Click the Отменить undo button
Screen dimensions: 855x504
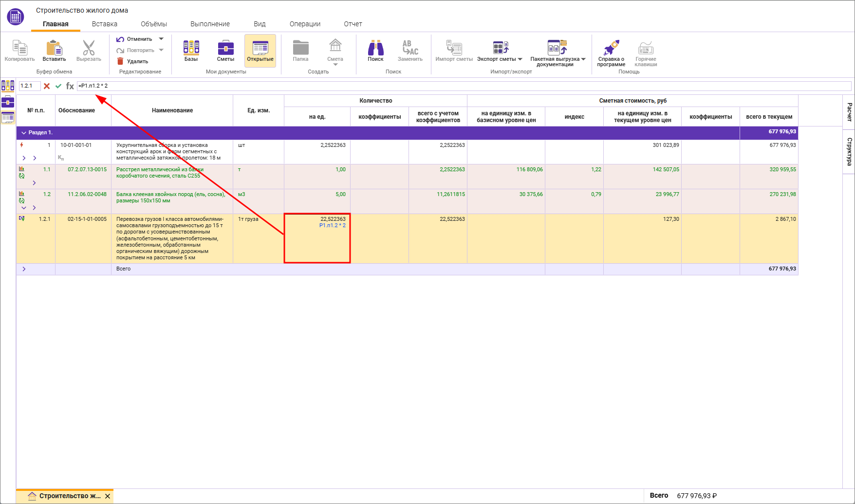[134, 39]
